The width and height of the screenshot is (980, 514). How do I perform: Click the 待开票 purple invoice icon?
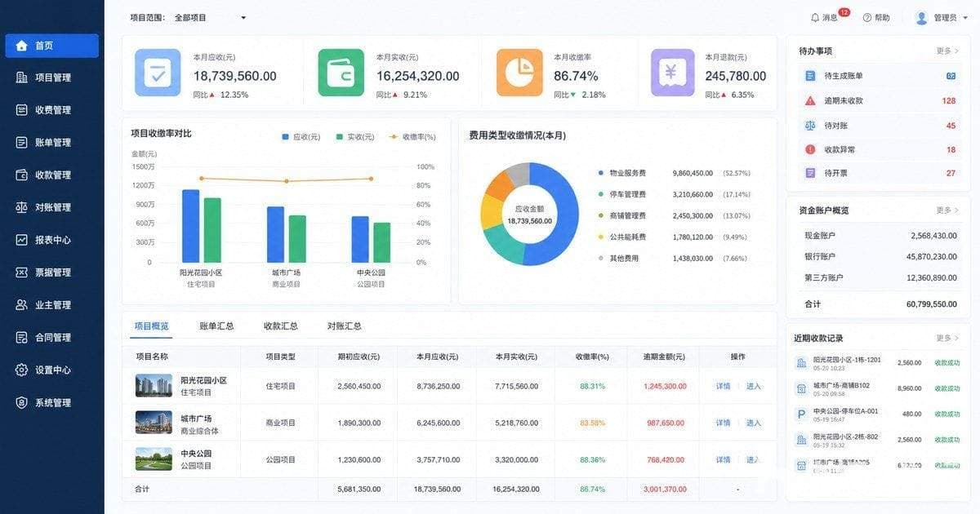(810, 173)
